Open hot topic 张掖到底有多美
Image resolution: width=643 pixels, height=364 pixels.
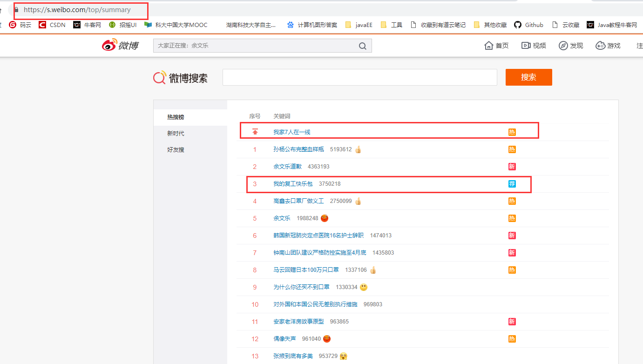[293, 356]
